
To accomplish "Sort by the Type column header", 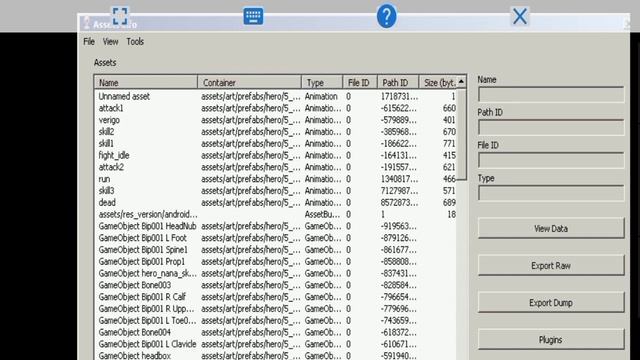I will pyautogui.click(x=322, y=82).
